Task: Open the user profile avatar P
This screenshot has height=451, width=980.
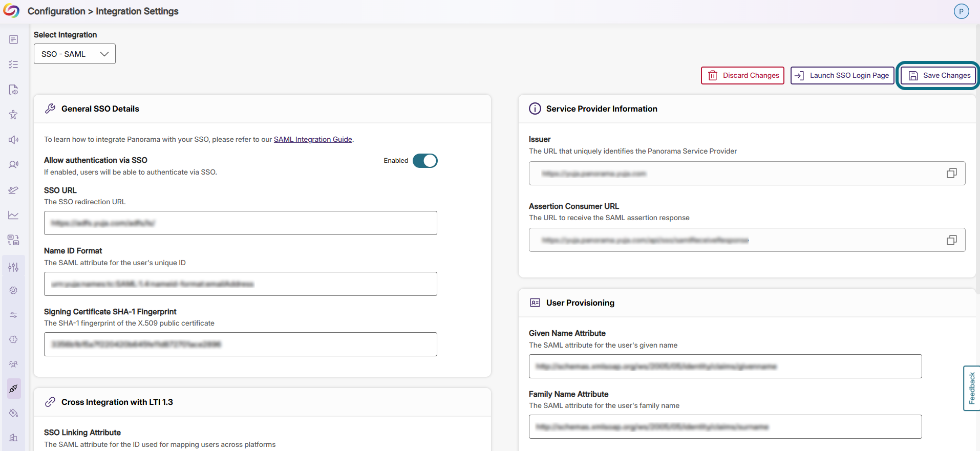Action: [x=961, y=11]
